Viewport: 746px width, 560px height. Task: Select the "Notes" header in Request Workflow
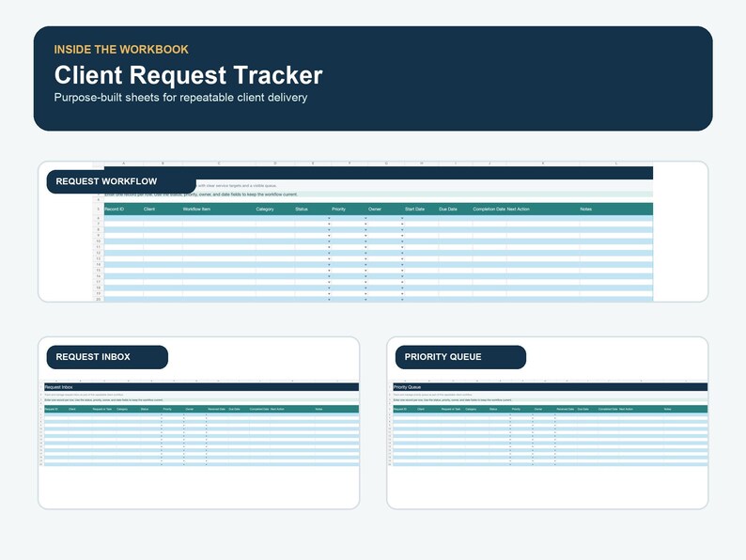(x=586, y=209)
